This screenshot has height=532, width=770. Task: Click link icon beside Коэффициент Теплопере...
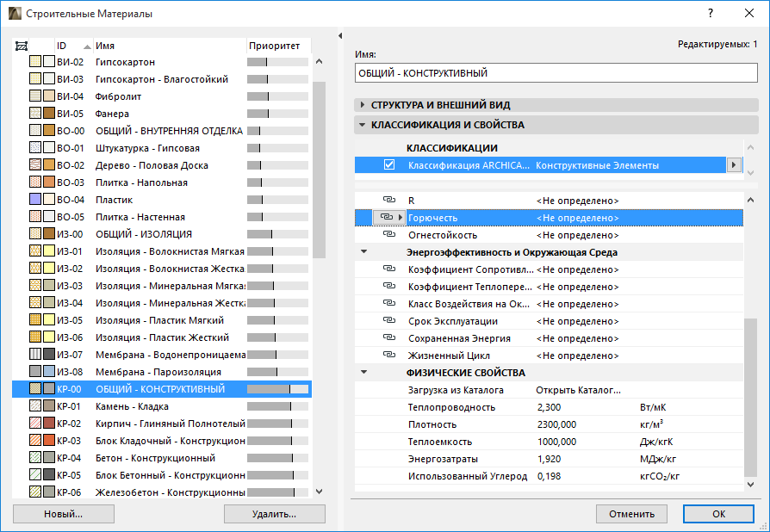click(389, 286)
